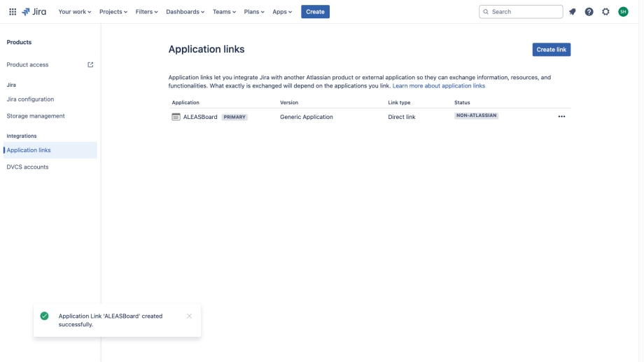Screen dimensions: 644x362
Task: Expand the Dashboards dropdown
Action: 185,12
